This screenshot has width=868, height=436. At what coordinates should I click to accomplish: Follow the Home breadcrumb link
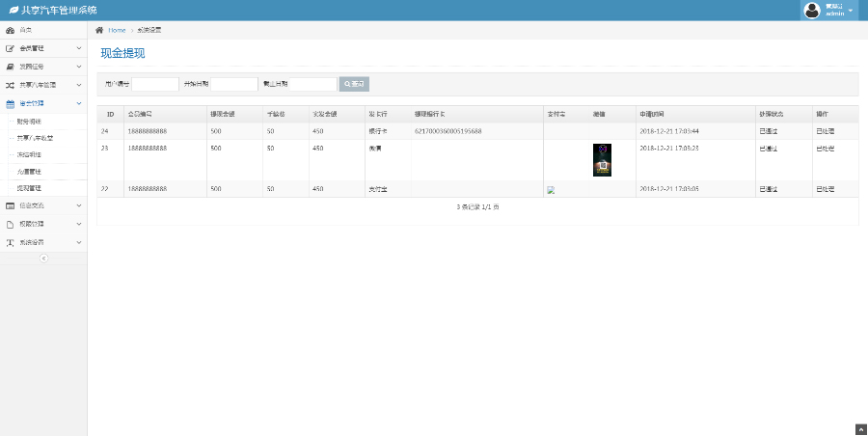click(117, 30)
